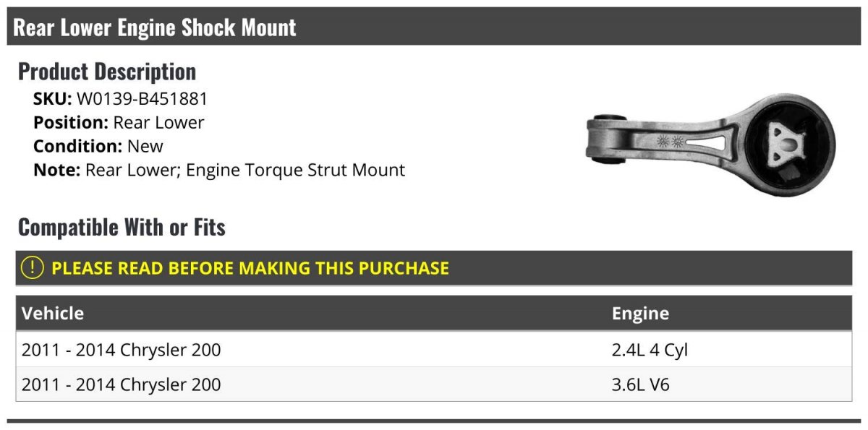Click the bold Condition label
Image resolution: width=868 pixels, height=430 pixels.
78,146
